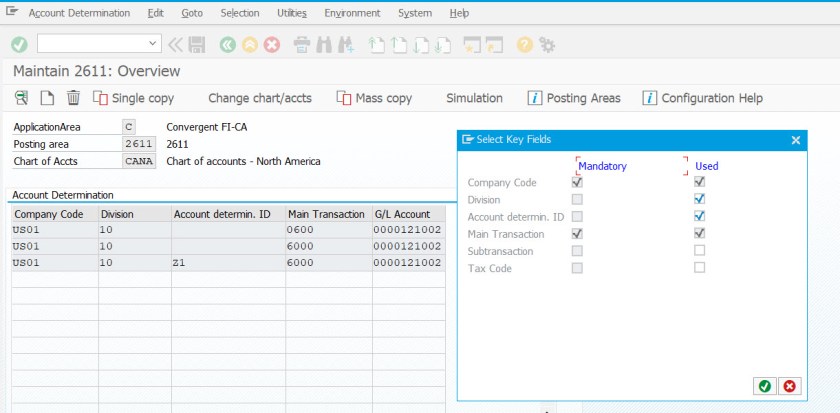Click the Print icon in toolbar
Viewport: 840px width, 413px height.
point(302,44)
